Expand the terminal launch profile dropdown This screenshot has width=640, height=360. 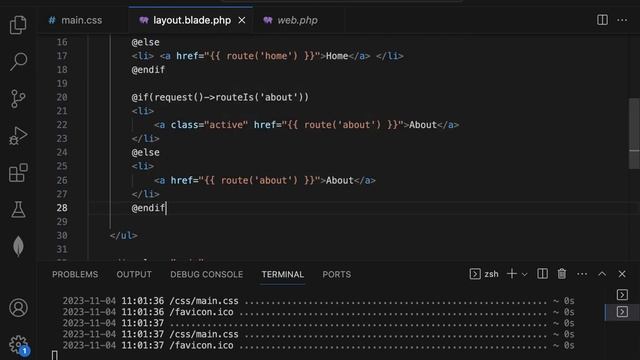[524, 274]
